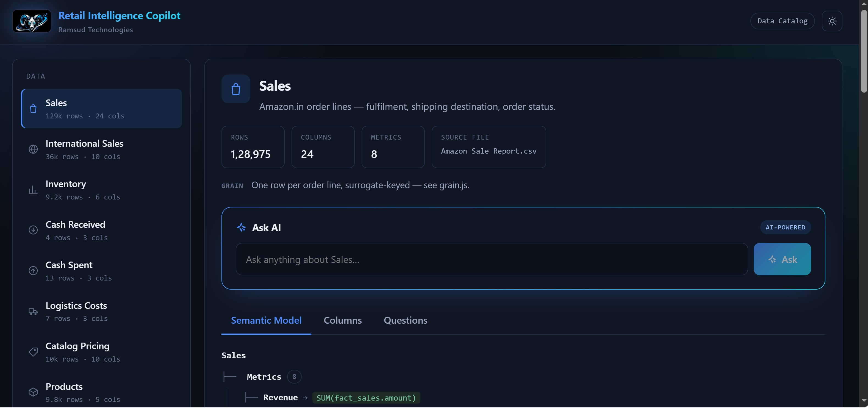This screenshot has width=868, height=408.
Task: Focus the 'Ask anything about Sales' input
Action: 492,259
